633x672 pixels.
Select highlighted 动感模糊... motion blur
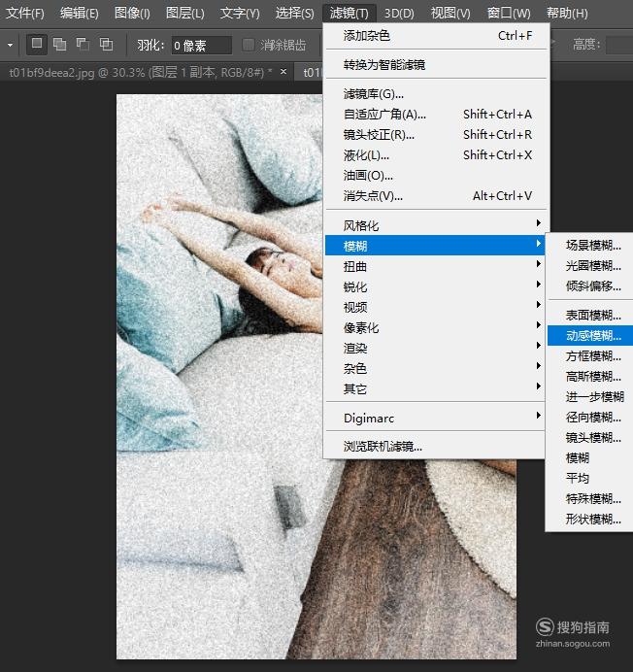[590, 336]
